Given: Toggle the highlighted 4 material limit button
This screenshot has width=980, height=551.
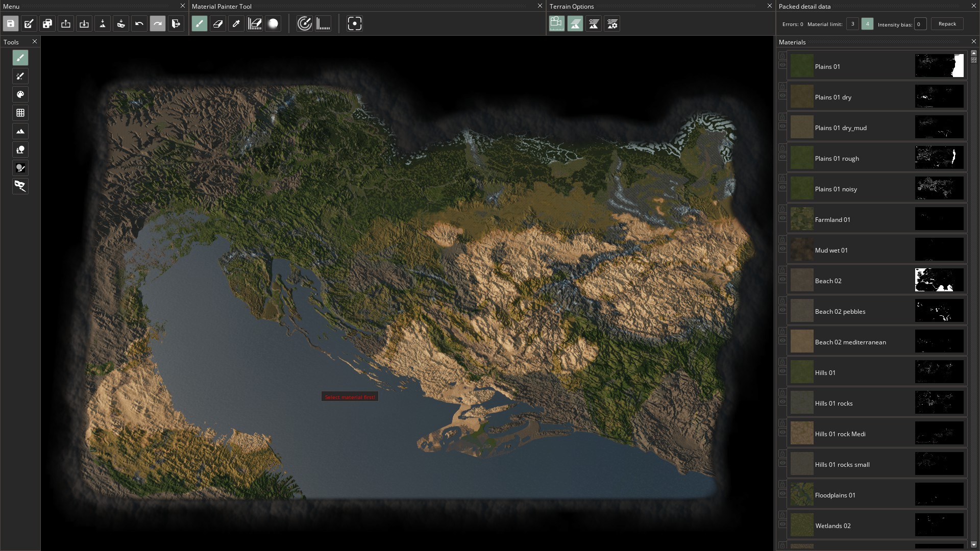Looking at the screenshot, I should point(868,24).
